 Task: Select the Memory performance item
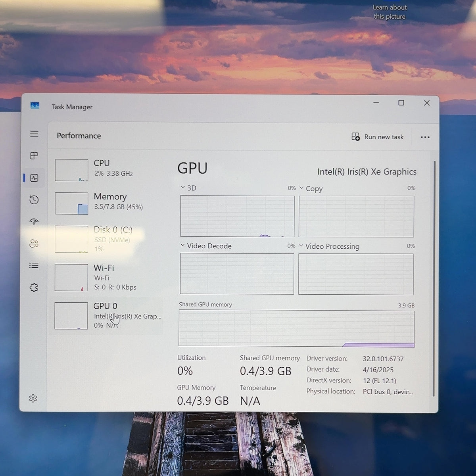(106, 203)
